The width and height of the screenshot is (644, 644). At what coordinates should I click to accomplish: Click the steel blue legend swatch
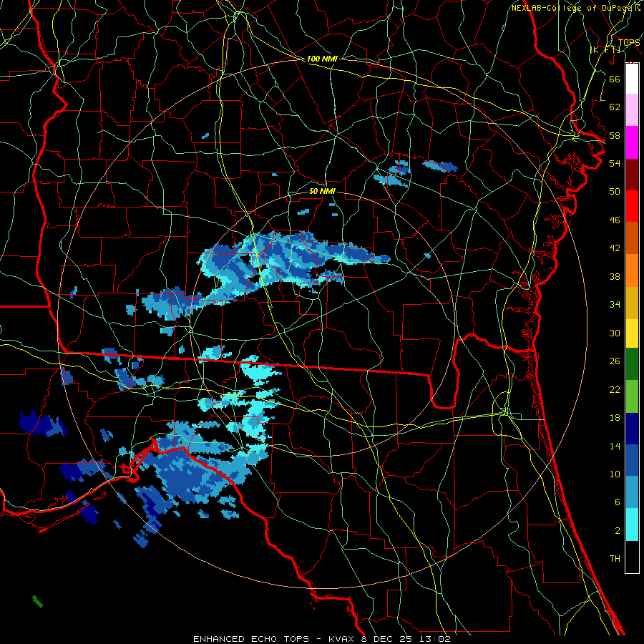[x=632, y=492]
